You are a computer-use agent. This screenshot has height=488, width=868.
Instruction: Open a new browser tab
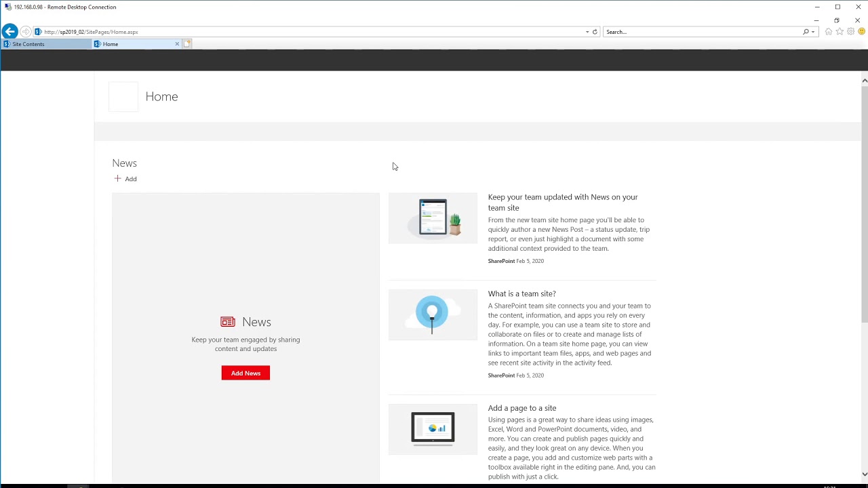(187, 44)
